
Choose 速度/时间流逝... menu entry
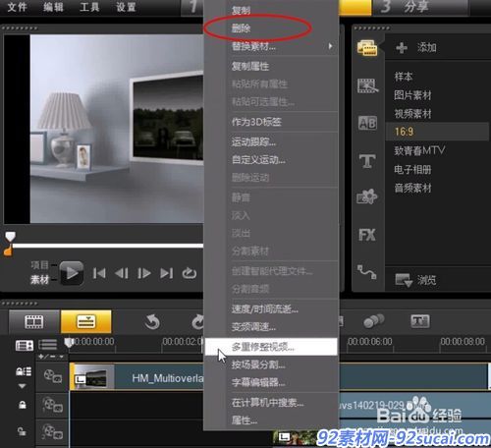tap(265, 308)
